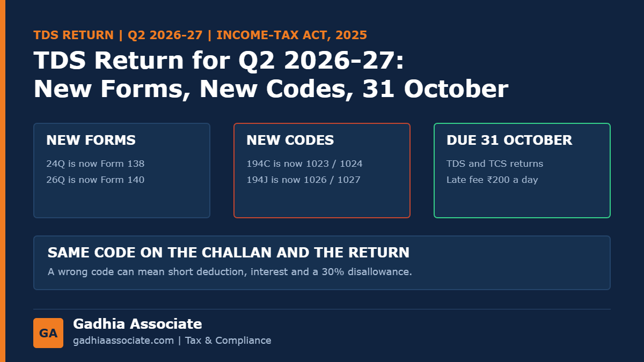Screen dimensions: 644x362
Task: Select the 'Late fee ₹200 a day' line
Action: (492, 180)
